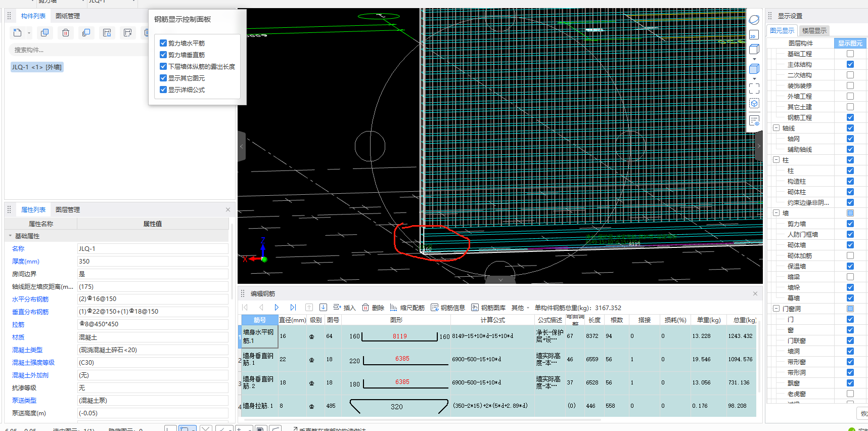The height and width of the screenshot is (431, 868).
Task: Uncheck 剪力墙水平筋 checkbox
Action: coord(163,43)
